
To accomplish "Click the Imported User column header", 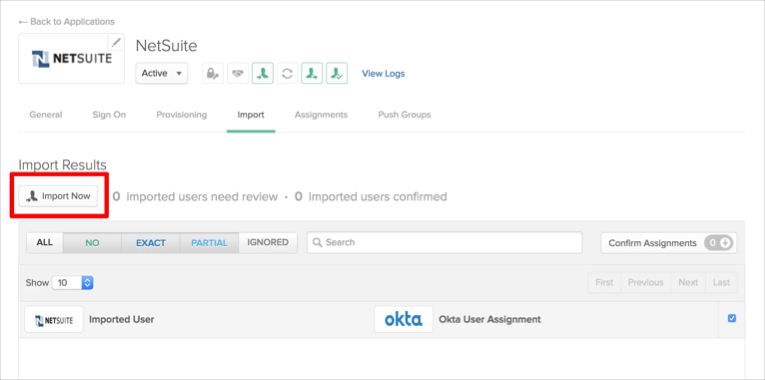I will (x=121, y=320).
